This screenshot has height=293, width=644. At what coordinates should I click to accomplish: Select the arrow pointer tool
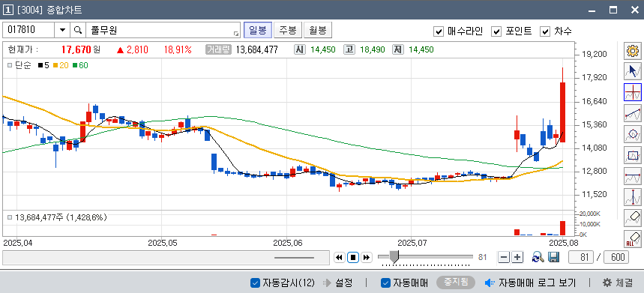(633, 71)
